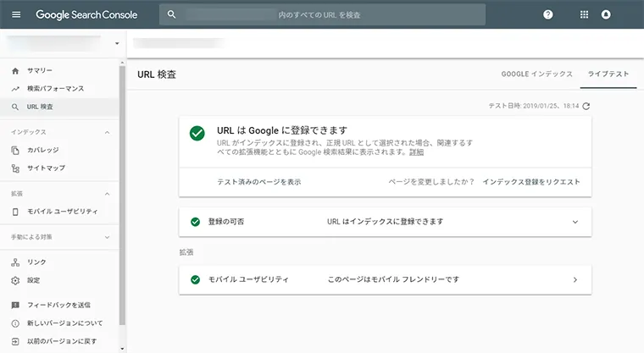The height and width of the screenshot is (353, 644).
Task: Click the ページを変更しましたか？ text
Action: [x=431, y=182]
